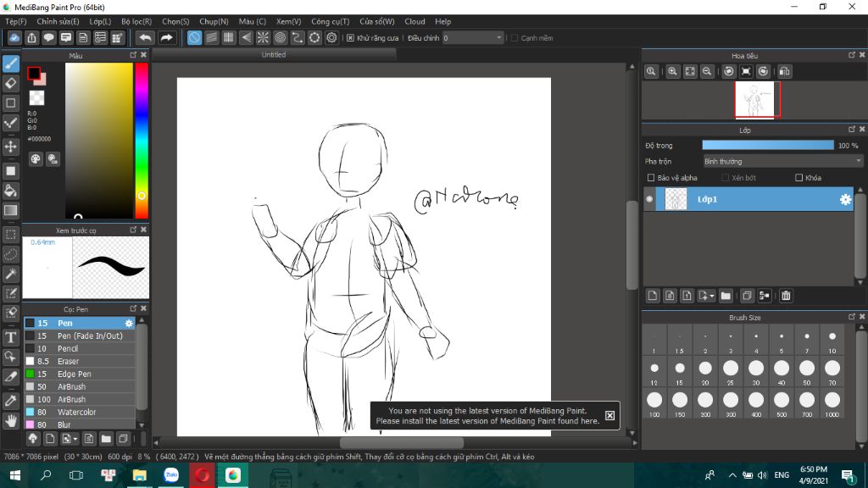Select the Watercolor brush from list
The width and height of the screenshot is (868, 488).
coord(76,412)
